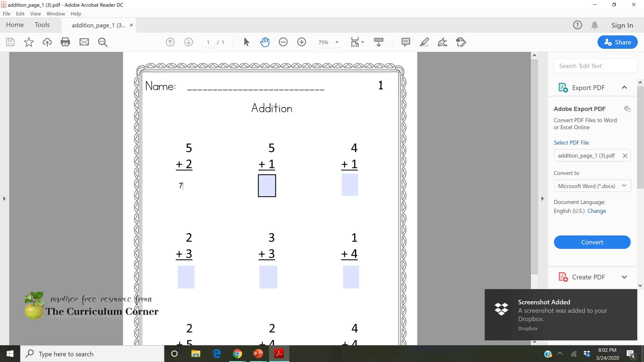Viewport: 644px width, 362px height.
Task: Click the Zoom in plus icon
Action: tap(301, 42)
